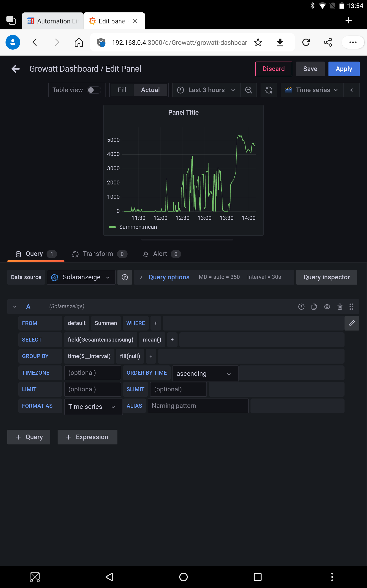Viewport: 367px width, 588px height.
Task: Click the green Summen.mean legend color swatch
Action: click(112, 227)
